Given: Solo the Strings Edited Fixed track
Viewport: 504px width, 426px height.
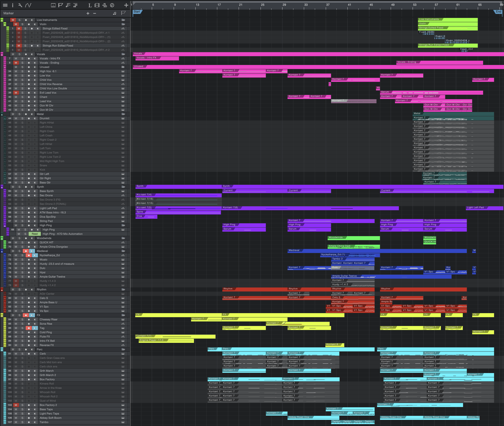Looking at the screenshot, I should coord(25,28).
